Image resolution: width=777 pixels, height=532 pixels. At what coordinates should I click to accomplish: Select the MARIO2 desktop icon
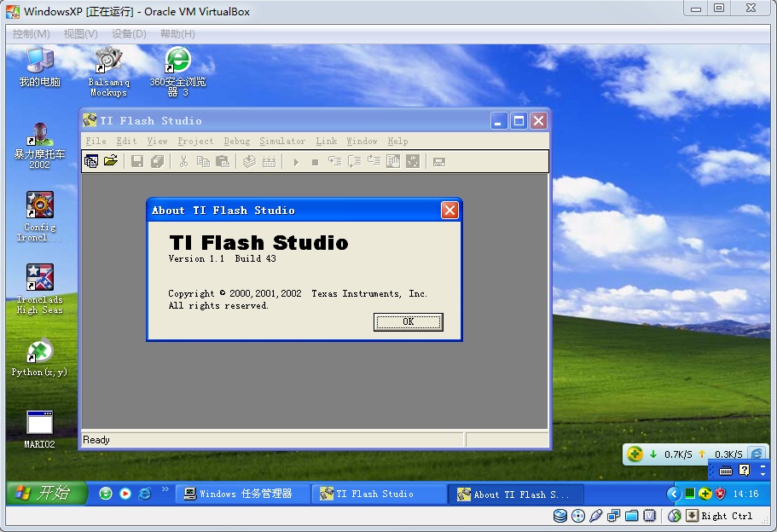click(39, 430)
